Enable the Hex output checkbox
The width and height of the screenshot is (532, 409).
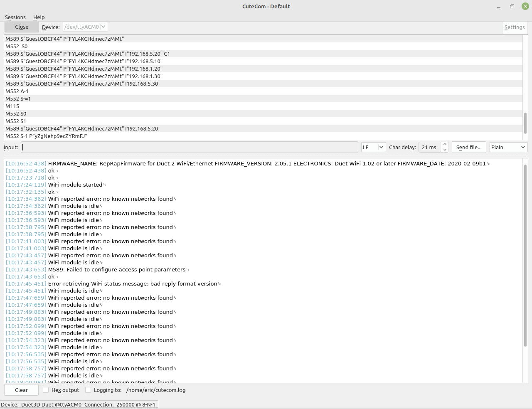[46, 390]
